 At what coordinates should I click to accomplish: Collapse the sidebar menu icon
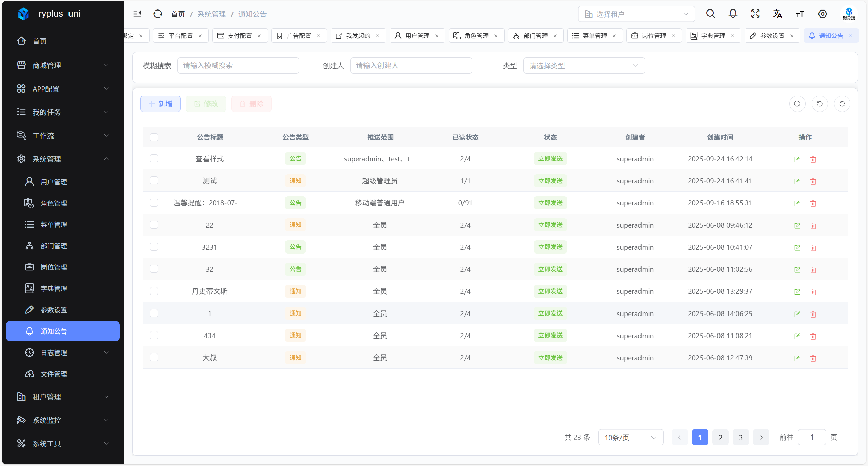point(137,14)
